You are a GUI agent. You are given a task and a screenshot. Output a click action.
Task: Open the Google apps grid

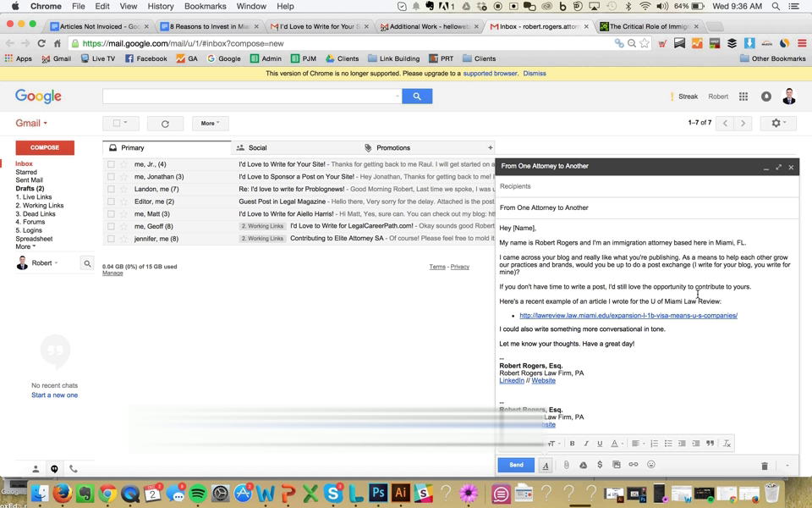click(743, 97)
